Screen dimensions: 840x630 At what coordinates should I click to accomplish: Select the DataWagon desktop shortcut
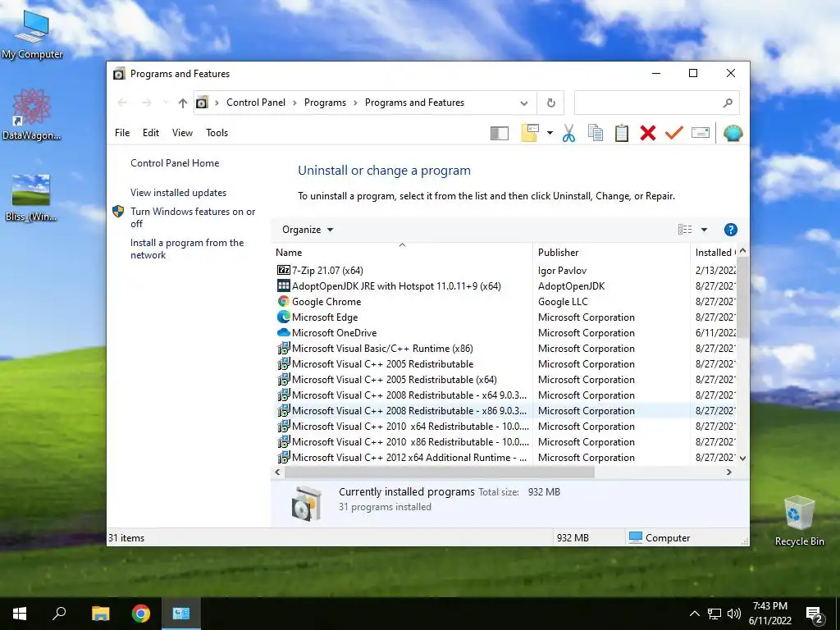coord(32,115)
